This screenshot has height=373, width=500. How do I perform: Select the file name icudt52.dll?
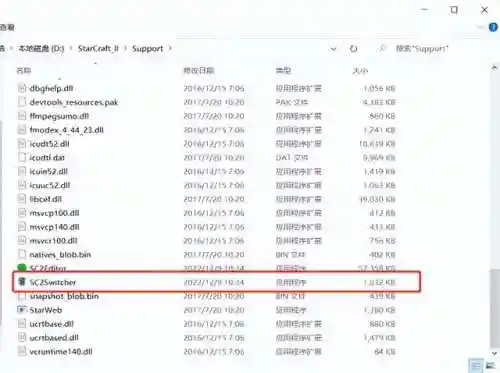click(x=49, y=144)
